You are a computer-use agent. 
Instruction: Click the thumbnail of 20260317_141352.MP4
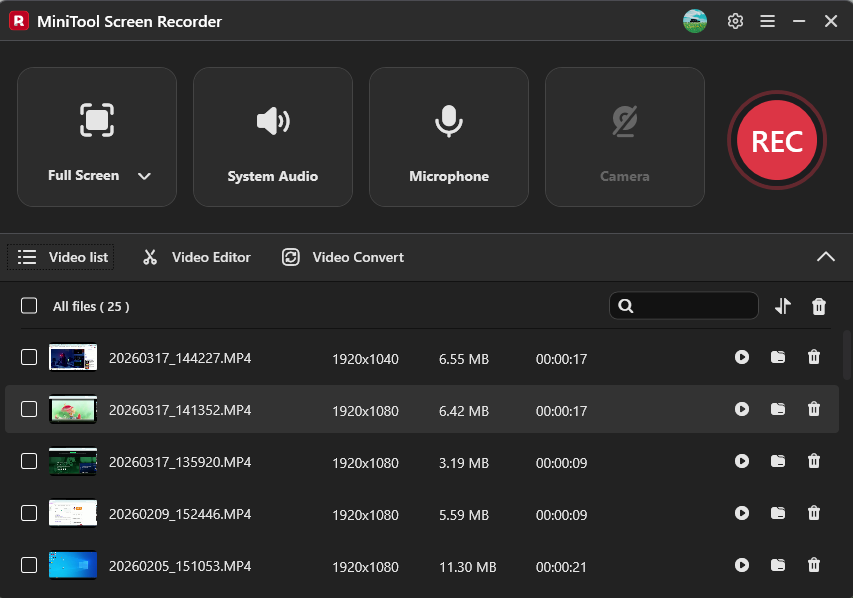(73, 409)
